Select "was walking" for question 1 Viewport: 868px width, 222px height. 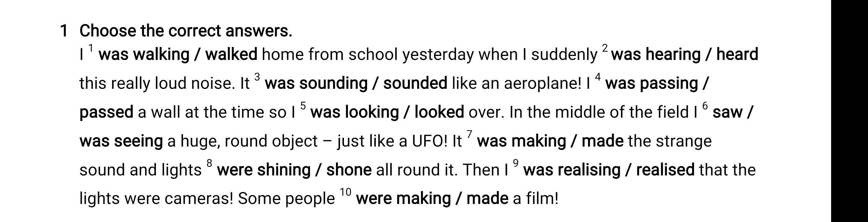144,55
